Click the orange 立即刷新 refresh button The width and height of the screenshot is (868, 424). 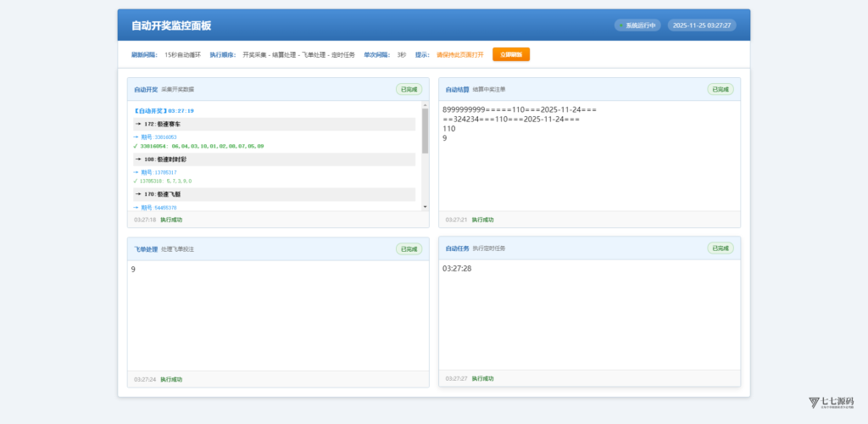[510, 54]
